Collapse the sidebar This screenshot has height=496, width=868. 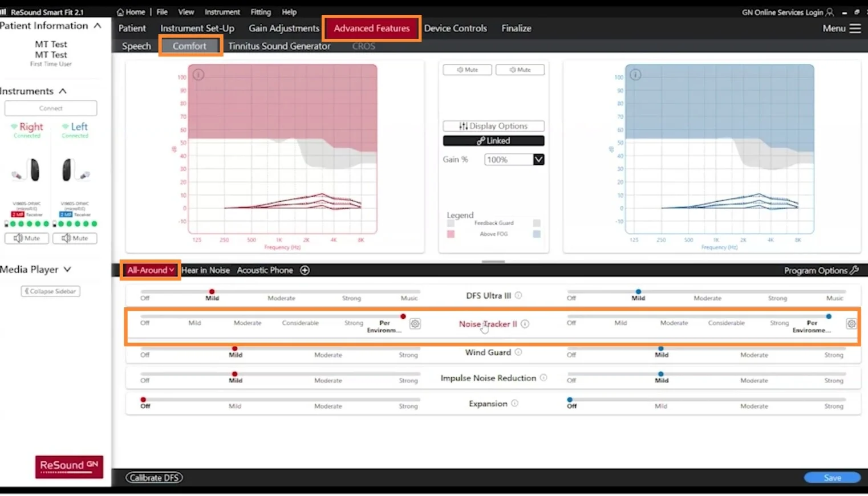[x=51, y=291]
